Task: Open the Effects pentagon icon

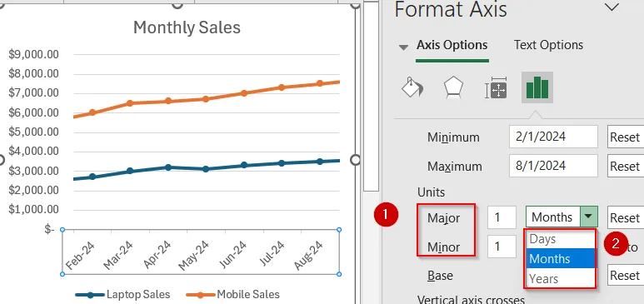Action: tap(453, 87)
